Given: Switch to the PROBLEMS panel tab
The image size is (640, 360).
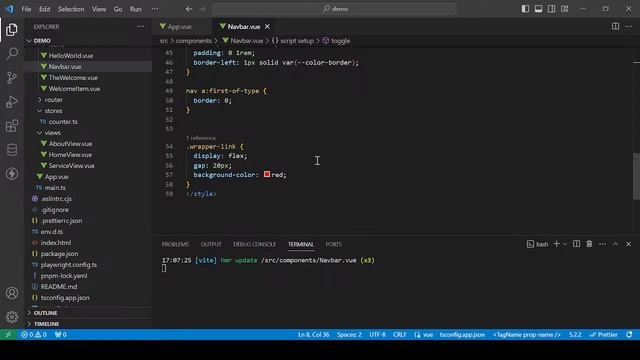Looking at the screenshot, I should [175, 244].
